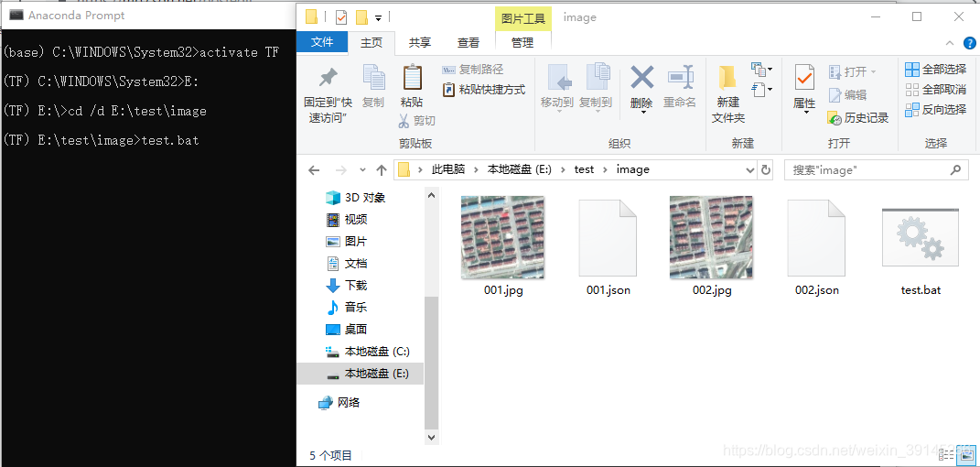Open the Easy access dropdown icon

[762, 90]
